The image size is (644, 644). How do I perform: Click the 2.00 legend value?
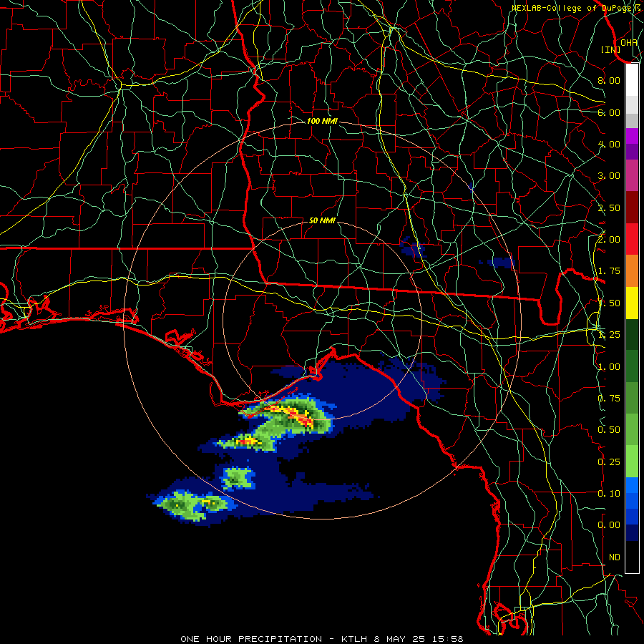tap(609, 240)
